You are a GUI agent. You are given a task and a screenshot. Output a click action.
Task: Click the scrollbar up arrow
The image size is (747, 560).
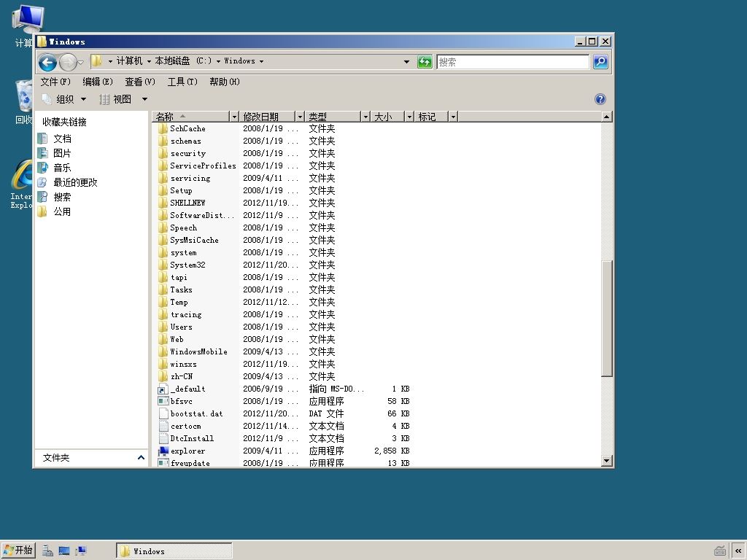606,117
